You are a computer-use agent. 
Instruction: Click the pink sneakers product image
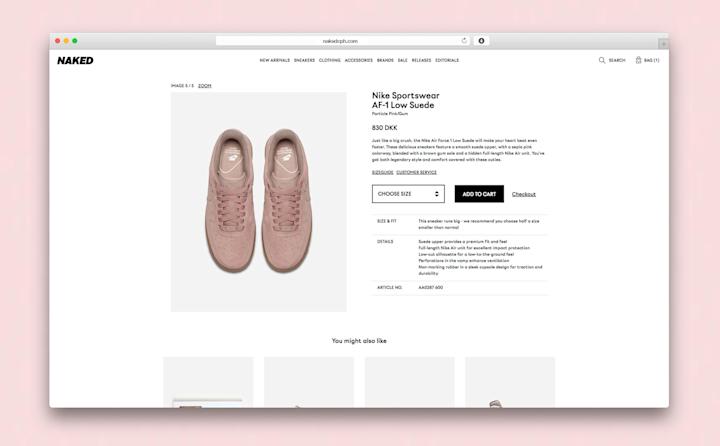click(259, 202)
